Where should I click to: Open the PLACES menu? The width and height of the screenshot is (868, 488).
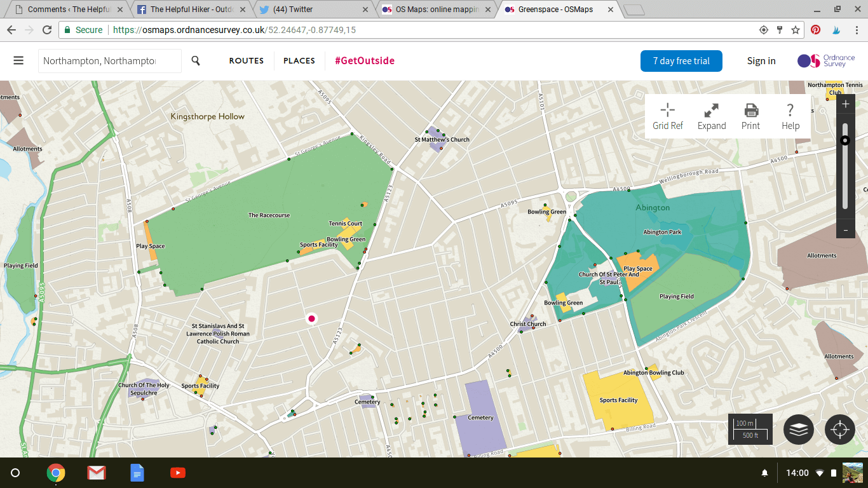(299, 61)
